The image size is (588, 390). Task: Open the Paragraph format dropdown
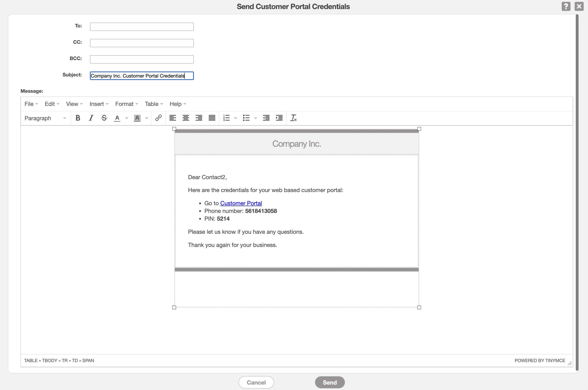[45, 118]
